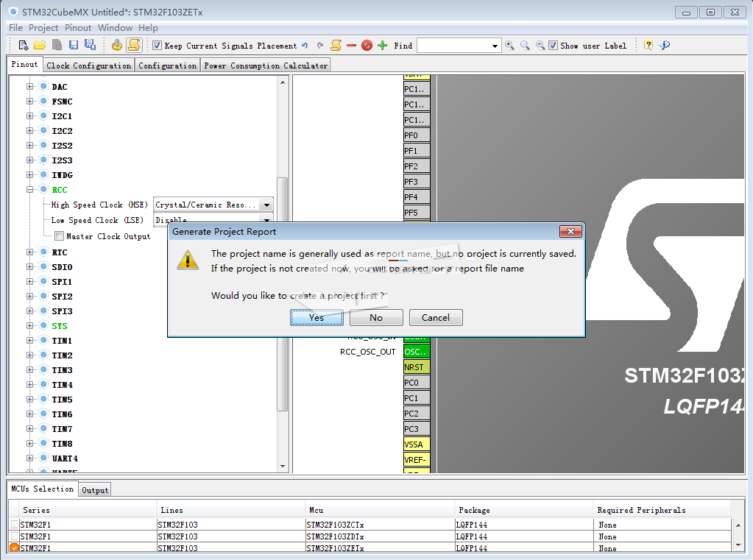Screen dimensions: 753x560
Task: Click the RCC peripheral icon in tree
Action: [x=43, y=189]
